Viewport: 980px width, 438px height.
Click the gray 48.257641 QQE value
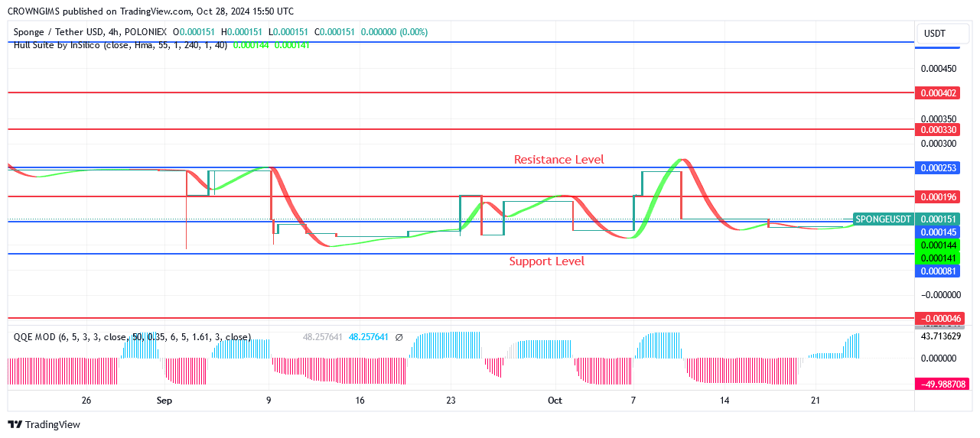pos(323,337)
